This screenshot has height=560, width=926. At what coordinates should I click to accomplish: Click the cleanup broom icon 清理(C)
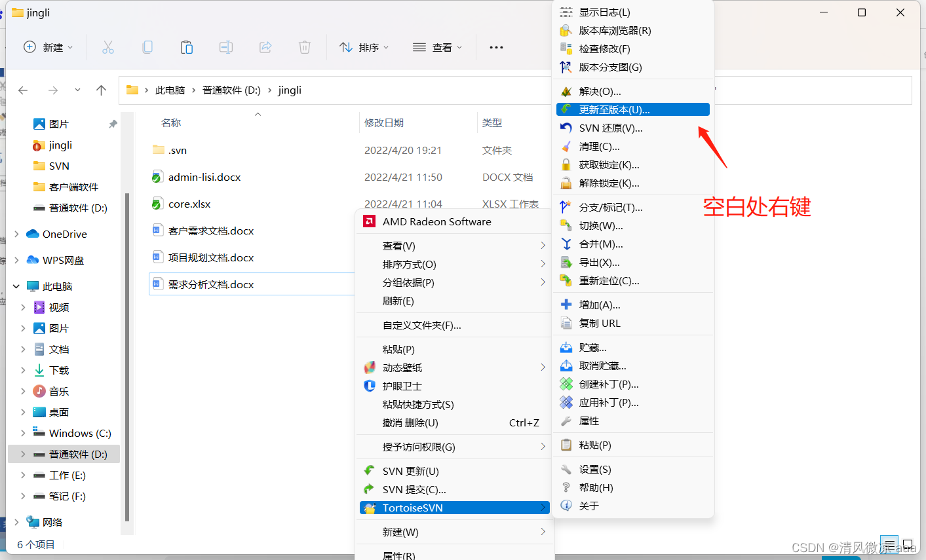[566, 147]
